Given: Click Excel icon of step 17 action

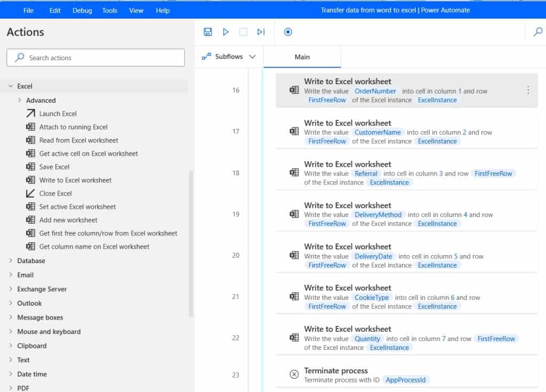Looking at the screenshot, I should click(294, 131).
